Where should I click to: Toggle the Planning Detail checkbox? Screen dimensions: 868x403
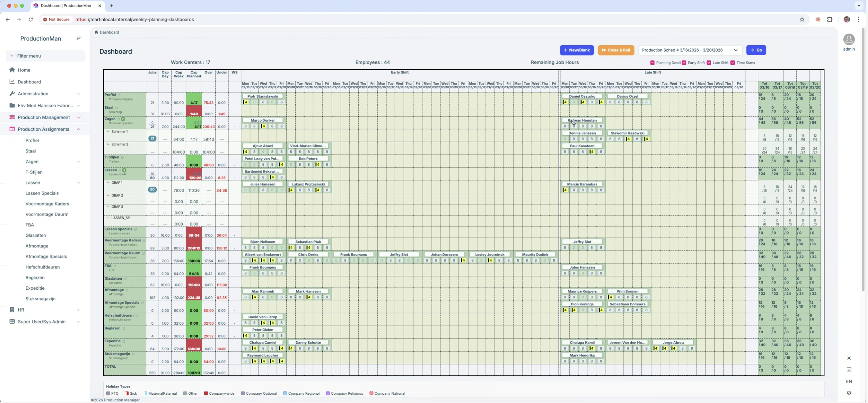[653, 63]
